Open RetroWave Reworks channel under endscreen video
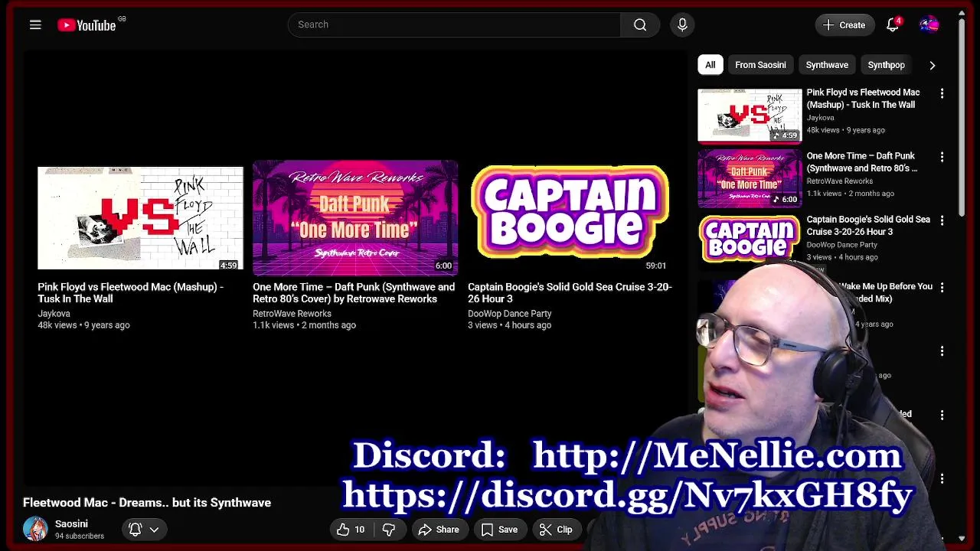The image size is (980, 551). coord(292,314)
